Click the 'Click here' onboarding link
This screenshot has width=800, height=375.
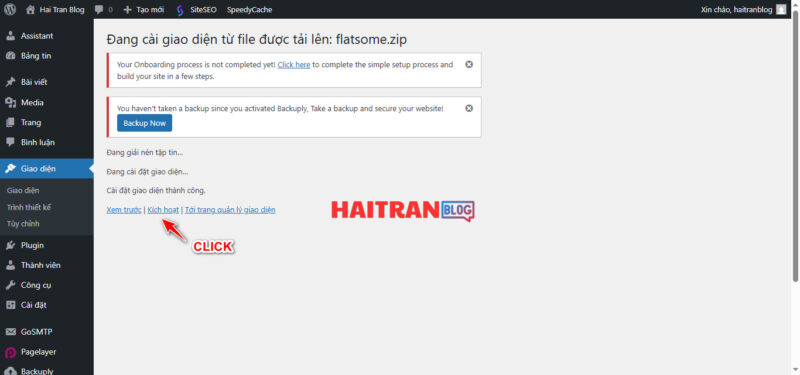[294, 65]
